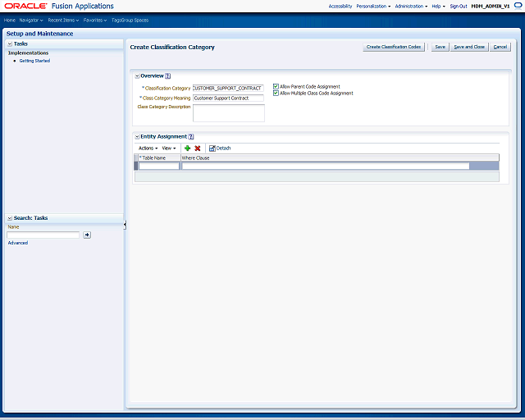Click the Setup and Maintenance title
This screenshot has width=525, height=420.
point(39,34)
